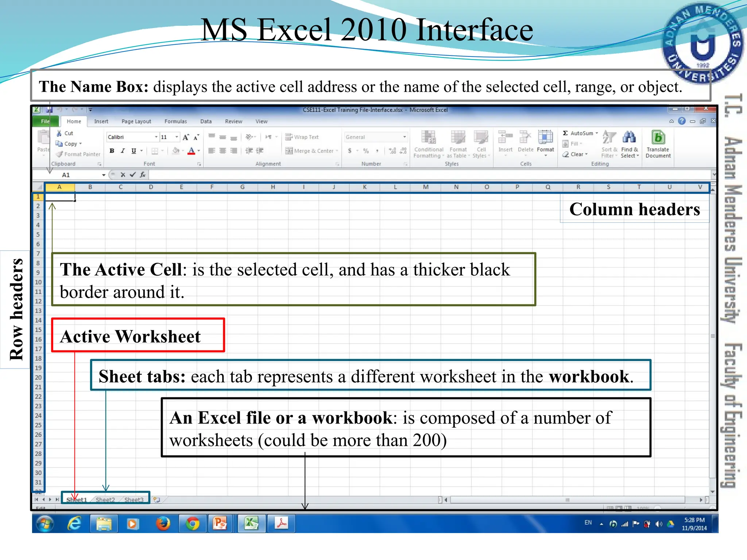Open Find & Select binoculars
Image resolution: width=747 pixels, height=560 pixels.
[630, 144]
